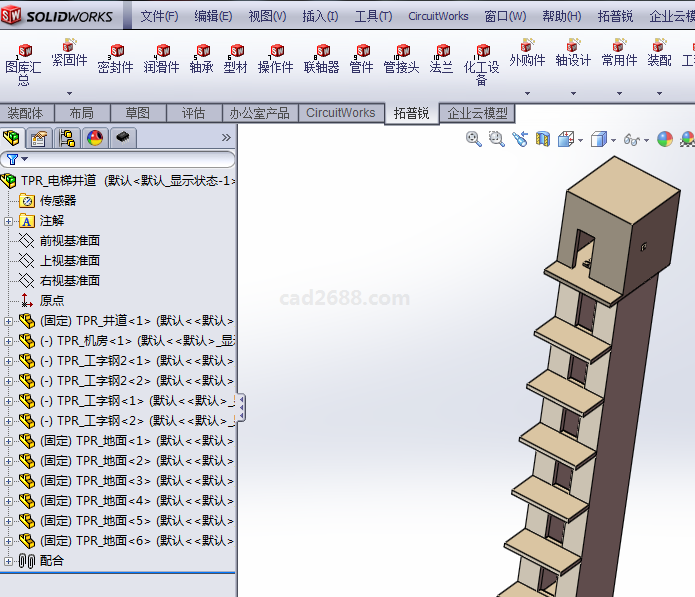The width and height of the screenshot is (695, 597).
Task: Click the Edit Appearance color ball
Action: pos(665,140)
